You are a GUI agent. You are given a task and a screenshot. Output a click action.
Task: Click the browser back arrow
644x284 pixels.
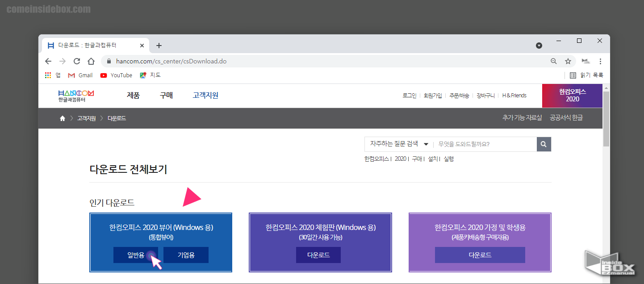tap(48, 61)
